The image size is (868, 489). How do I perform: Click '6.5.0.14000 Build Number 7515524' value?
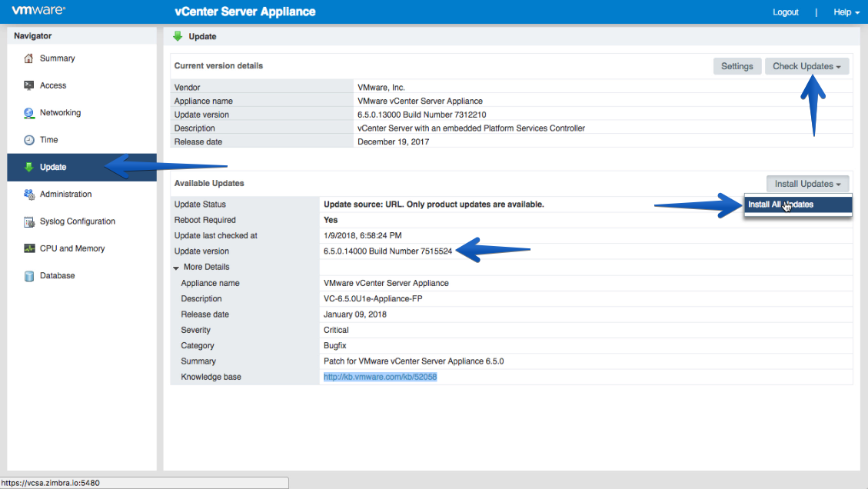[x=387, y=251]
